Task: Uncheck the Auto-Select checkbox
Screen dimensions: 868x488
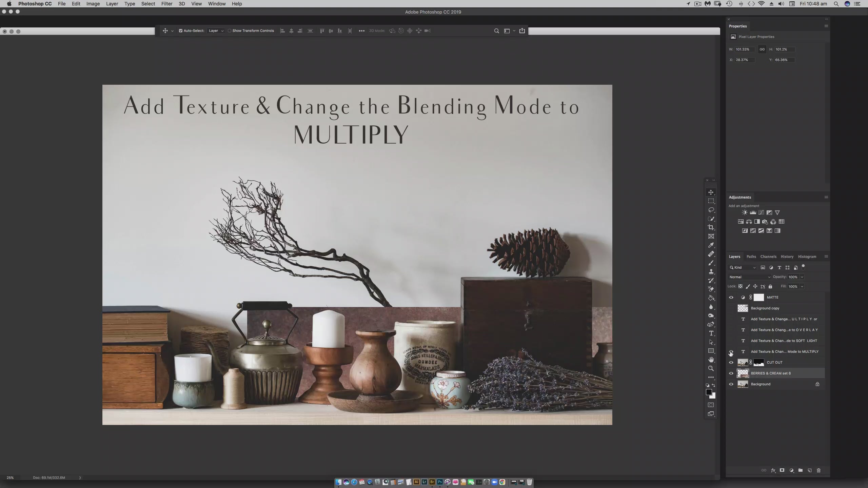Action: coord(181,30)
